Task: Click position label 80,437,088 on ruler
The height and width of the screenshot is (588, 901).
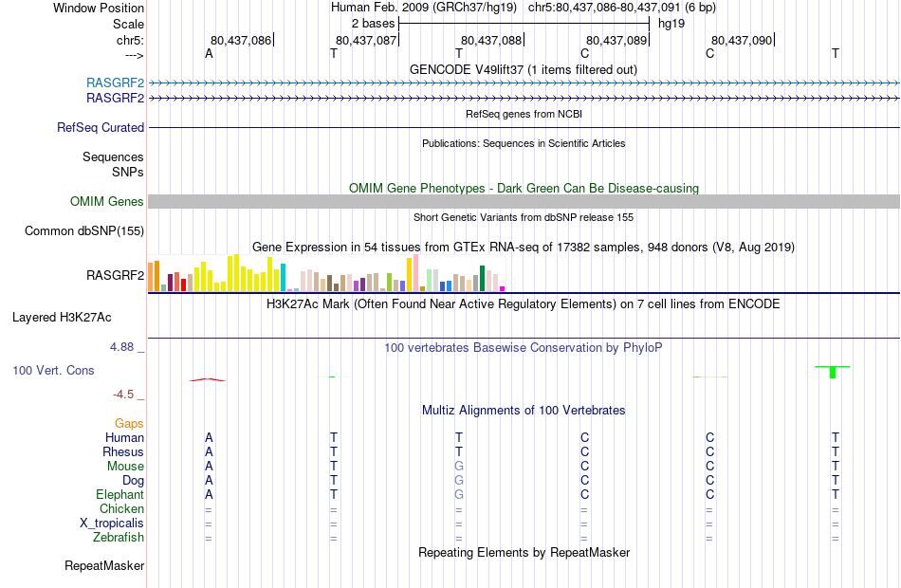Action: click(491, 40)
